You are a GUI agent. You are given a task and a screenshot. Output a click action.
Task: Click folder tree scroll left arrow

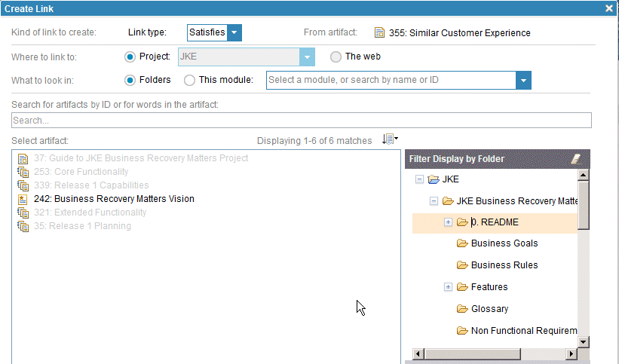coord(418,353)
